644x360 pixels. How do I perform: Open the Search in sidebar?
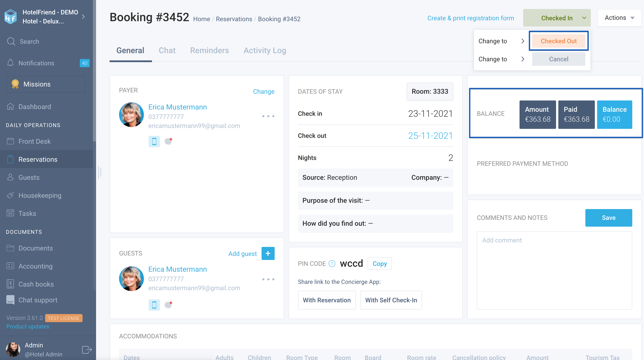[23, 41]
